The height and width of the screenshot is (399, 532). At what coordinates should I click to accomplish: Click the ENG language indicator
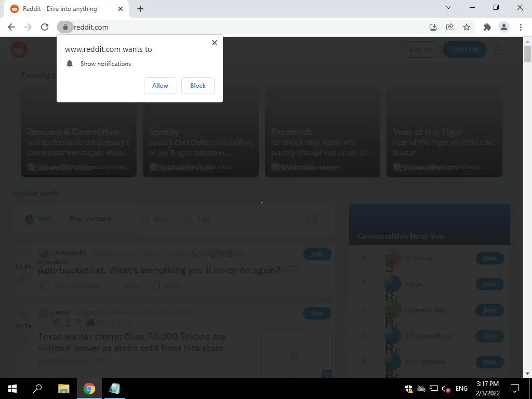461,389
